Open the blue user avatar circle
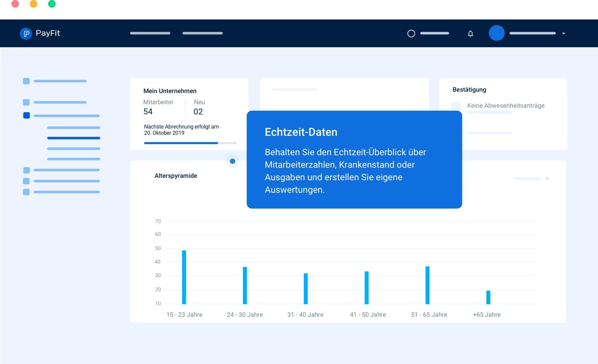598x364 pixels. pyautogui.click(x=497, y=33)
